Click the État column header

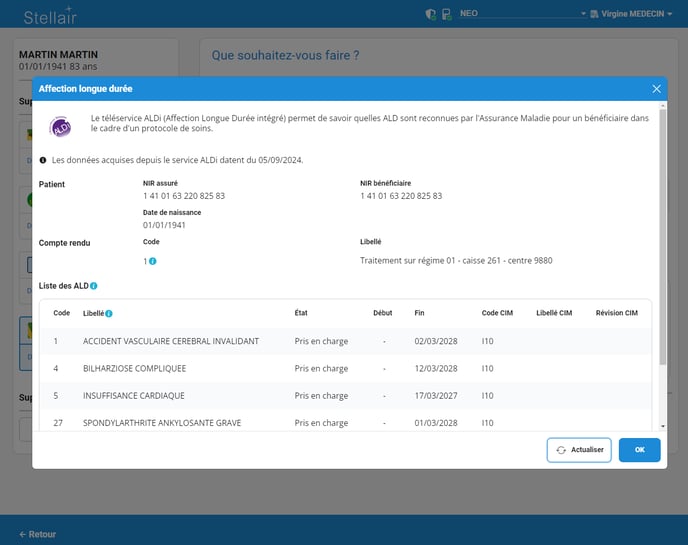coord(301,313)
